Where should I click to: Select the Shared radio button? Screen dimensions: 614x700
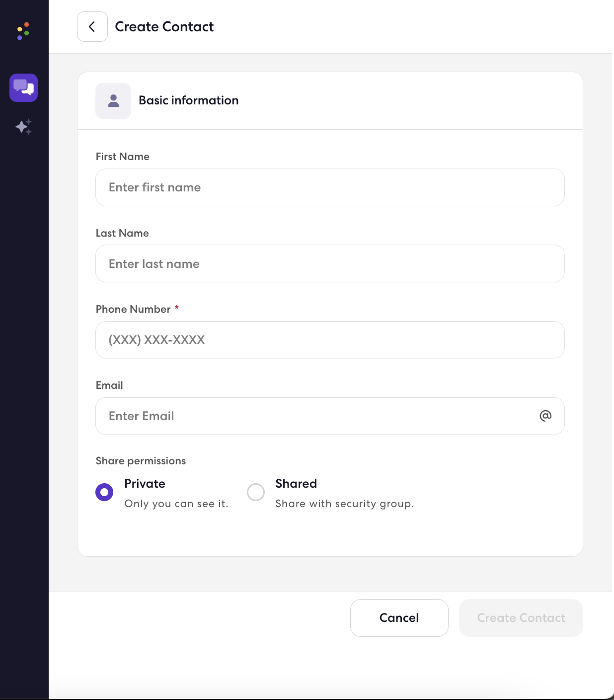pos(256,492)
